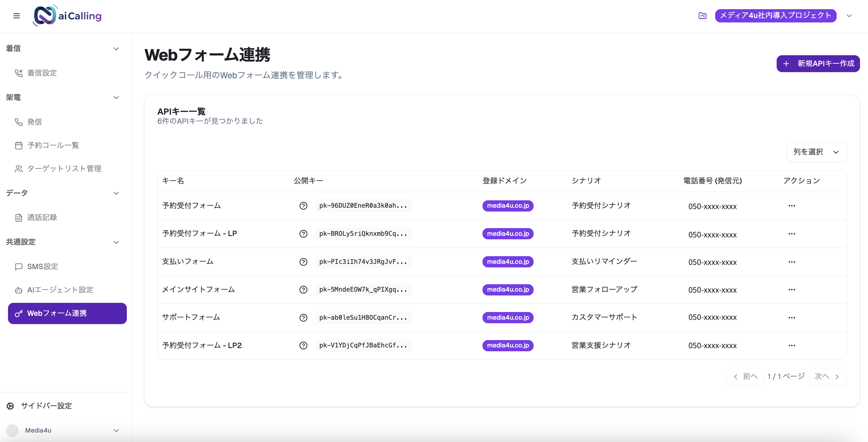The height and width of the screenshot is (442, 868).
Task: Collapse the 架電 sidebar section
Action: point(116,97)
